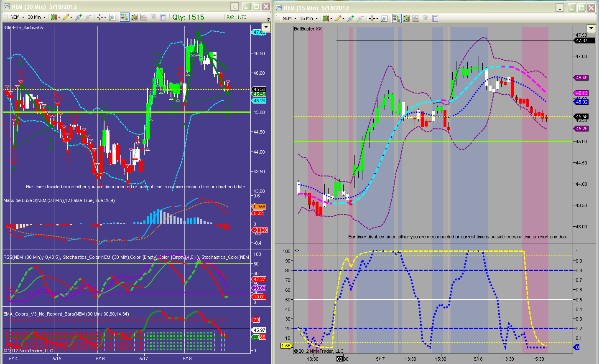
Task: Click chart icon in NEM (15 Min) title bar
Action: [x=279, y=8]
